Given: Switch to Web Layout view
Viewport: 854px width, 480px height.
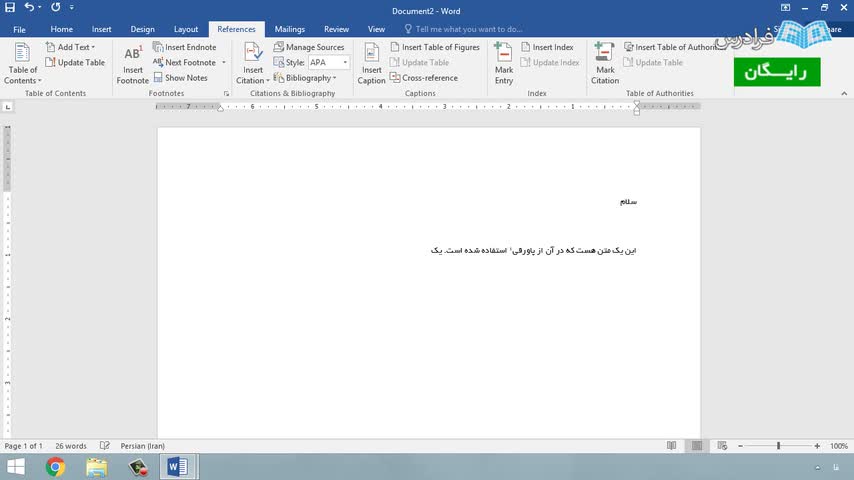Looking at the screenshot, I should point(722,446).
